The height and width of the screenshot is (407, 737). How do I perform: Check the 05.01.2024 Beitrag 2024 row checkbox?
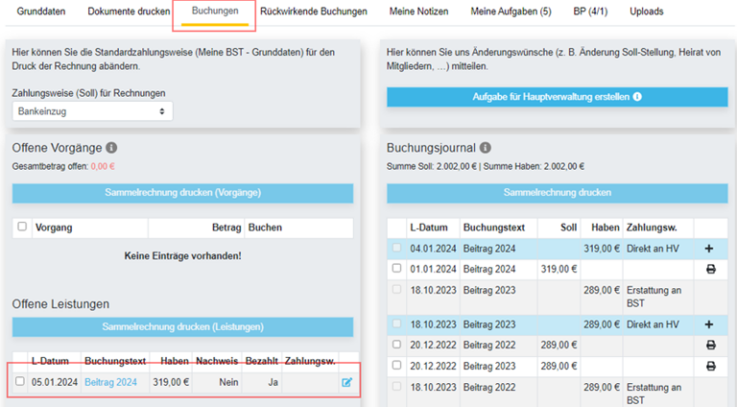(20, 381)
